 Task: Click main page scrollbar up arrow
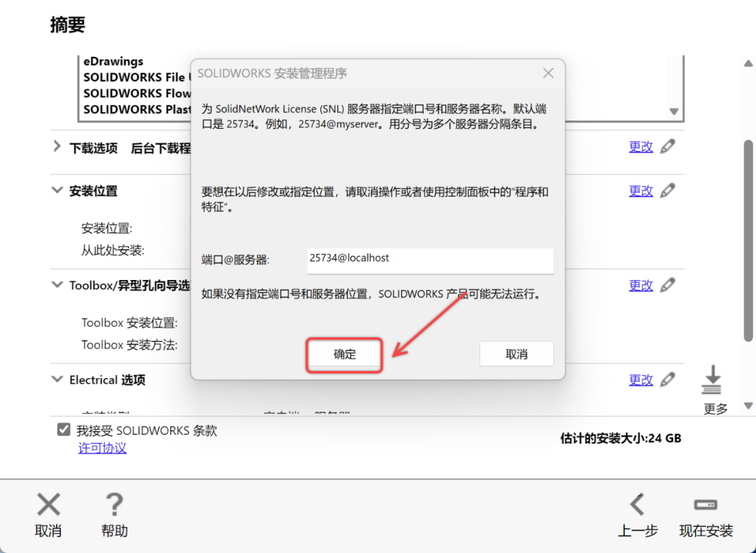(748, 63)
